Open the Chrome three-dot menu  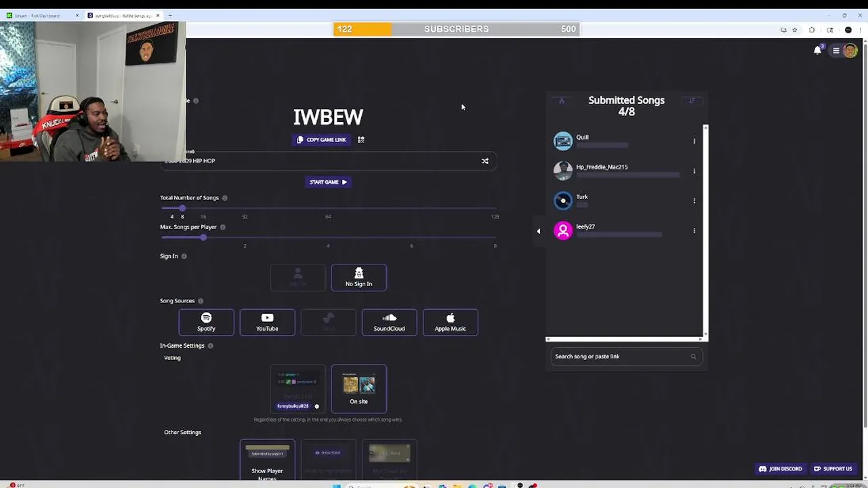point(862,30)
